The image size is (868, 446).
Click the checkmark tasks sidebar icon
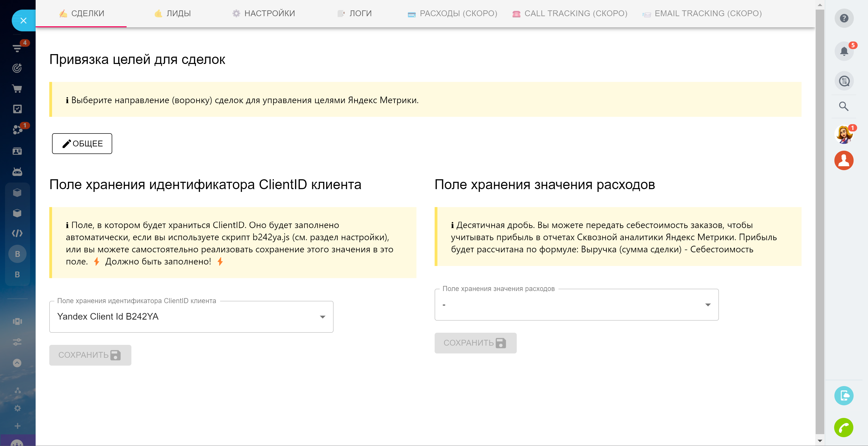coord(17,109)
